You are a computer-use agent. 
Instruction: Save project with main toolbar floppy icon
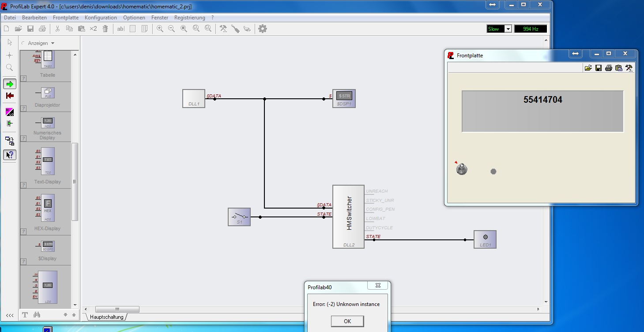click(30, 29)
